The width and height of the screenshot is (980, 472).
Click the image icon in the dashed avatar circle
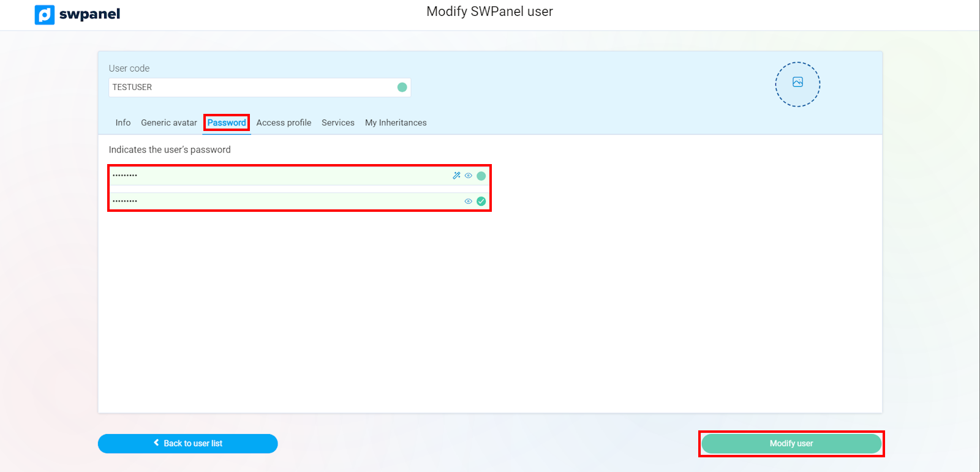coord(797,82)
